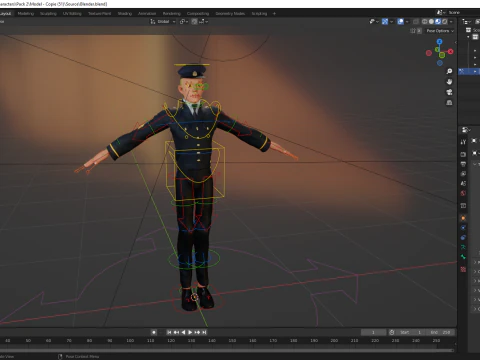
Task: Toggle viewport overlays
Action: point(401,22)
